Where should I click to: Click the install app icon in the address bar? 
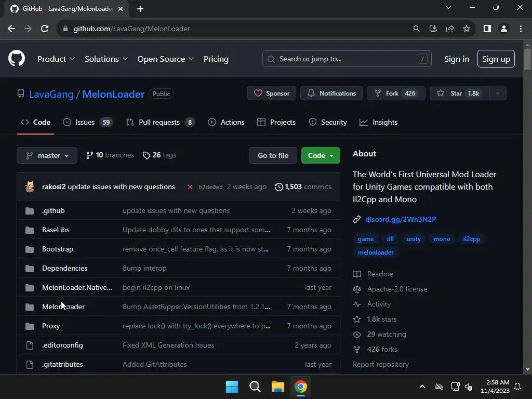coord(433,29)
